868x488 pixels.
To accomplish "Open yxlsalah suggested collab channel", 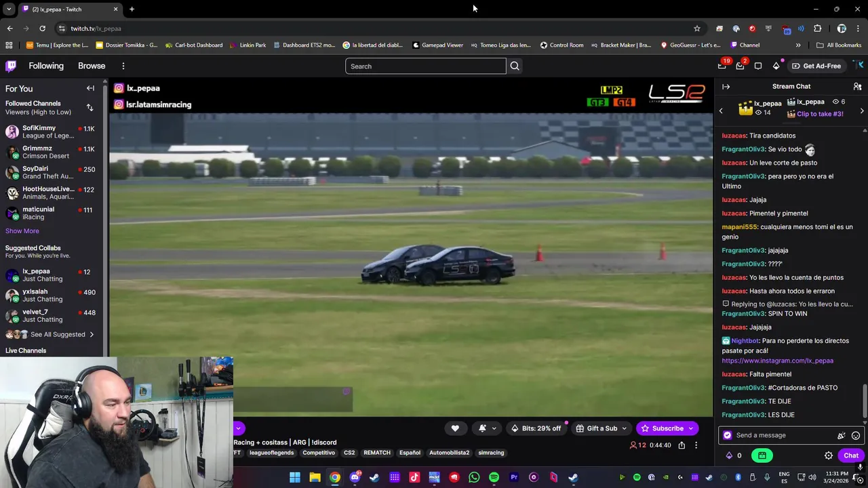I will (x=51, y=296).
